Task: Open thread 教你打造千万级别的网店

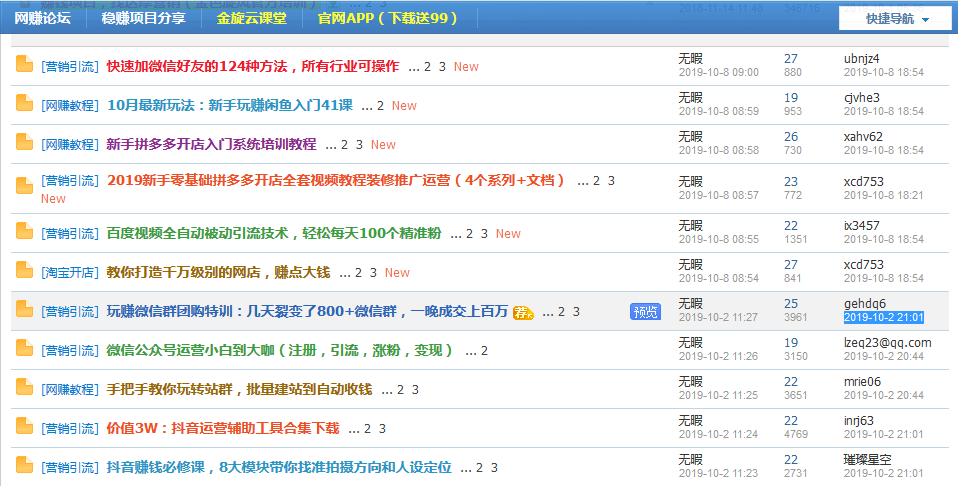Action: pos(218,272)
